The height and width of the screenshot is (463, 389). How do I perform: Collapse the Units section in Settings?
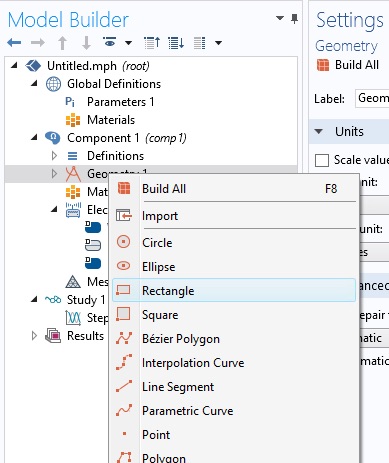pyautogui.click(x=319, y=131)
